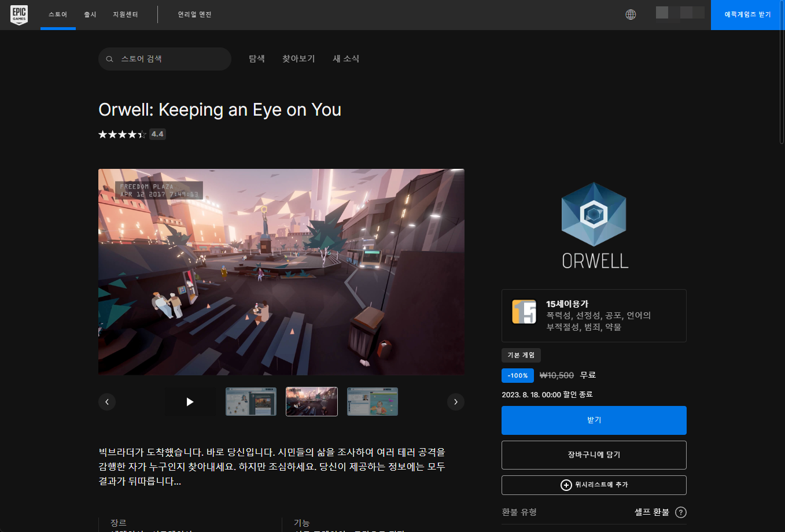The image size is (785, 532).
Task: Click the ₩10,500 original price
Action: pos(556,375)
